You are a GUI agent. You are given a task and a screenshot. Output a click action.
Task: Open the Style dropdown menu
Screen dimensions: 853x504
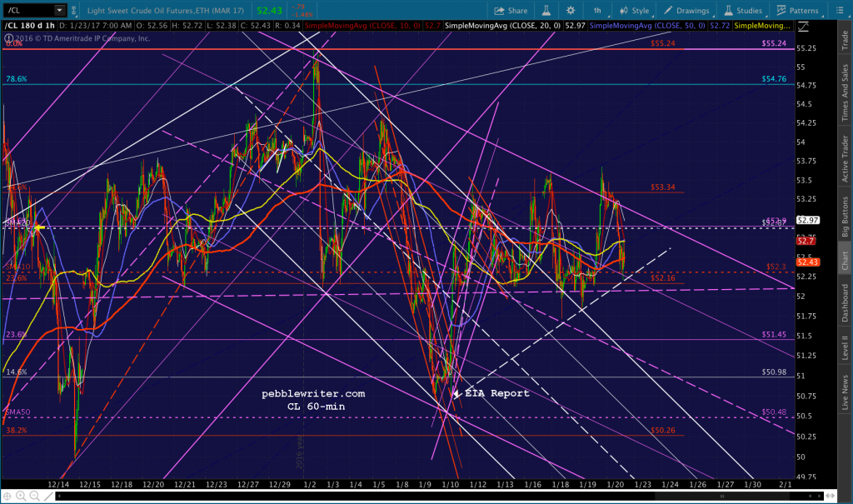[634, 10]
